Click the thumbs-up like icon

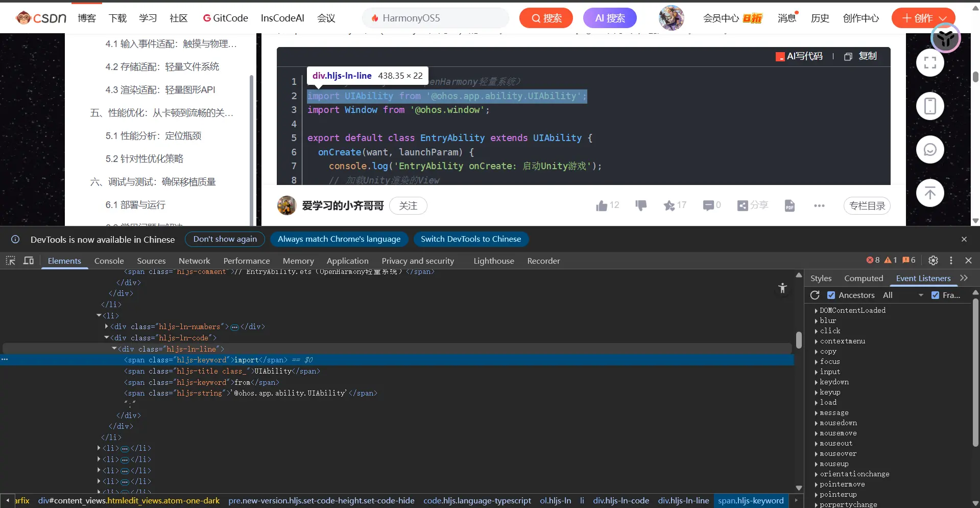(602, 205)
